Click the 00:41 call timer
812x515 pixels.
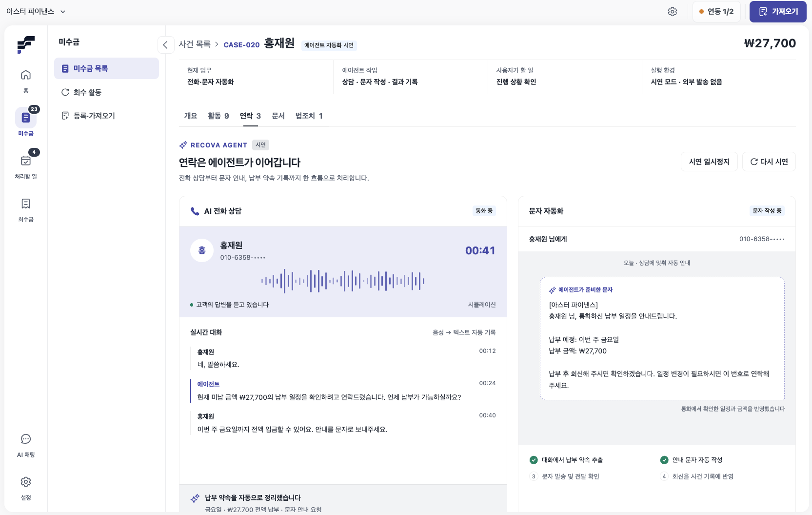click(x=480, y=250)
